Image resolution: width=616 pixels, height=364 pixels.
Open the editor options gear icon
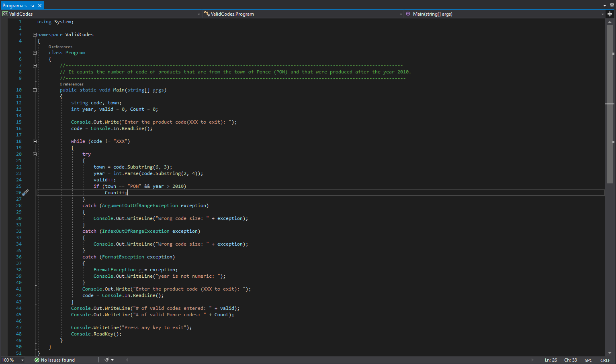coord(612,5)
